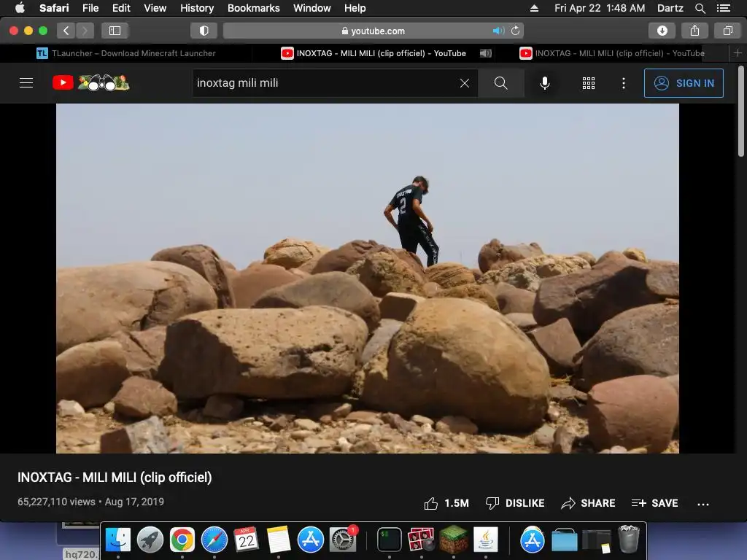Viewport: 747px width, 560px height.
Task: Reload the YouTube page
Action: (516, 31)
